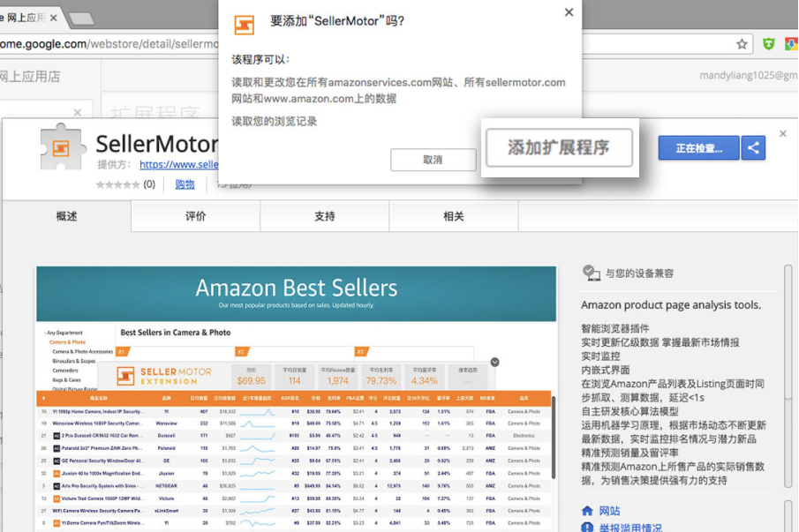Click the $69.95 average price value
Image resolution: width=799 pixels, height=532 pixels.
pyautogui.click(x=252, y=381)
